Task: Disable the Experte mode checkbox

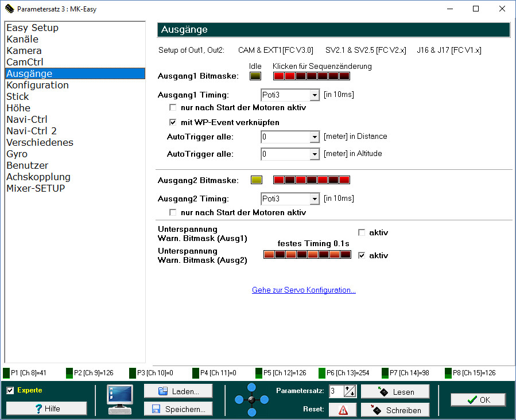Action: 10,391
